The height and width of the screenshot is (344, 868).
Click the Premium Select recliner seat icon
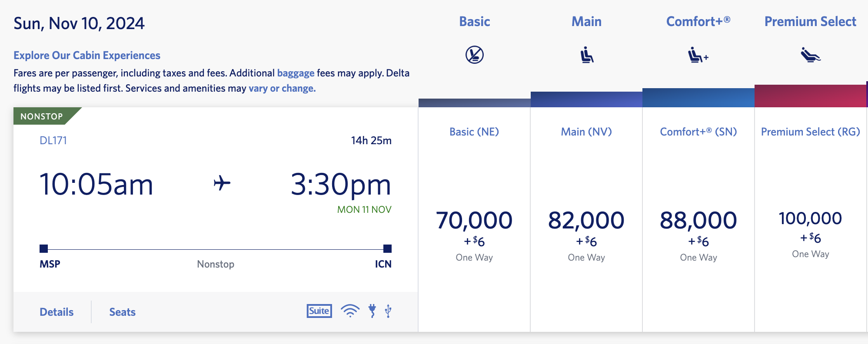click(809, 56)
